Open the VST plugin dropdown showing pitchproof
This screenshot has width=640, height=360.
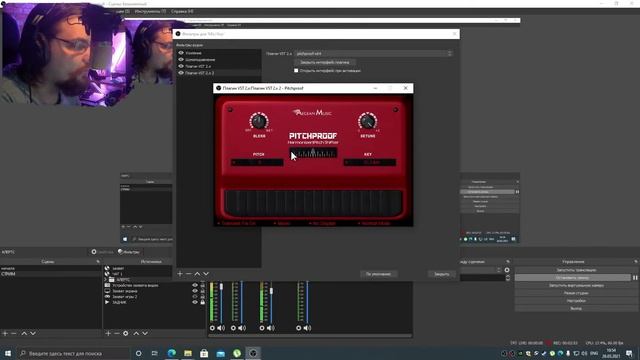(x=373, y=53)
